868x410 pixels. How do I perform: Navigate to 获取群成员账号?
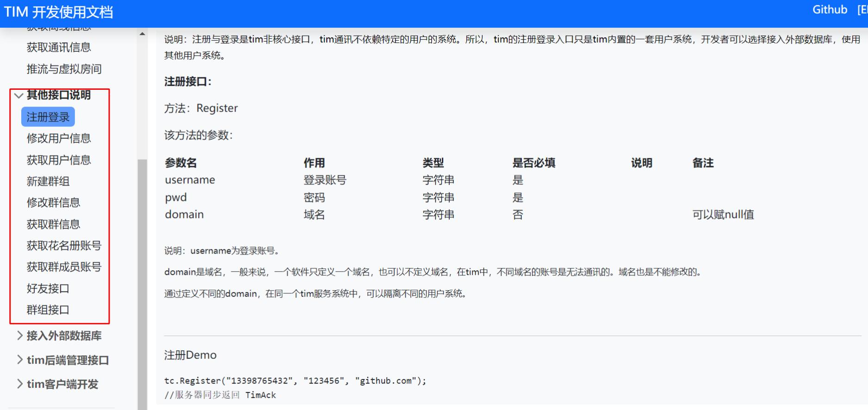pyautogui.click(x=64, y=267)
